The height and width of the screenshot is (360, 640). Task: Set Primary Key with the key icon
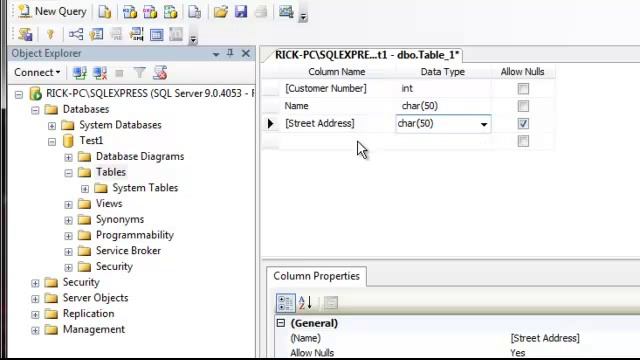51,35
